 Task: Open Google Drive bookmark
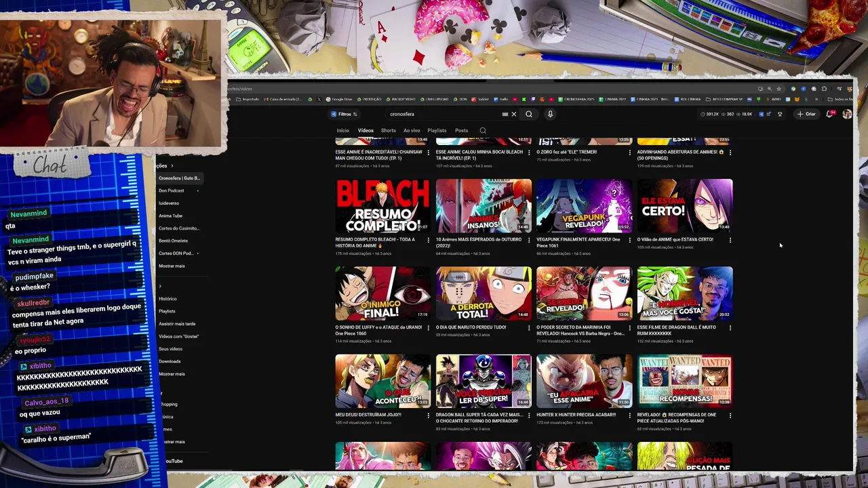click(x=339, y=99)
